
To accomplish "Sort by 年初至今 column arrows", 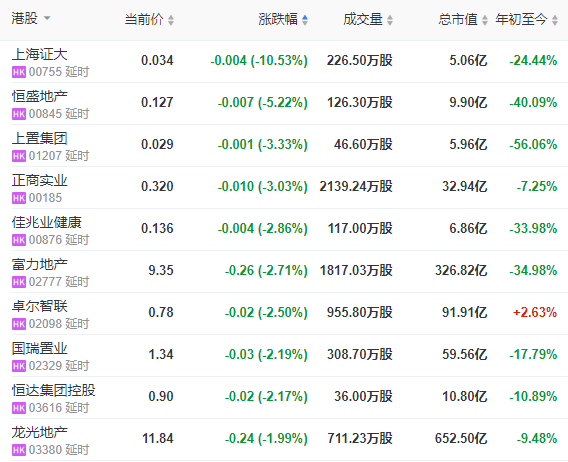I will [x=555, y=20].
